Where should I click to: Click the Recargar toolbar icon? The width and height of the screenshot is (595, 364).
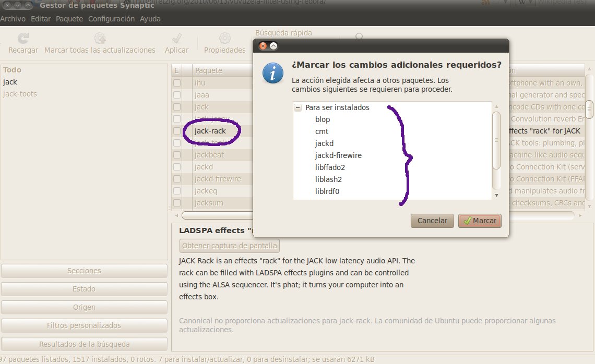[22, 39]
